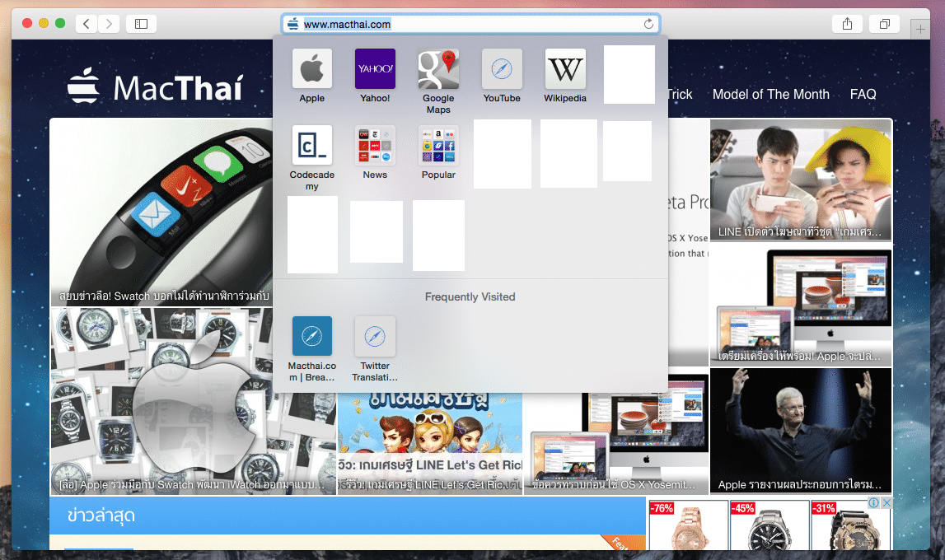Click the site favicon in the address bar
This screenshot has height=560, width=945.
click(293, 24)
